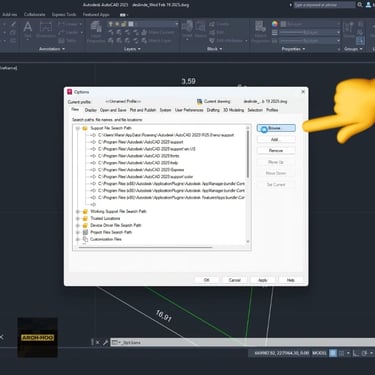The width and height of the screenshot is (375, 375).
Task: Click the Group tool icon
Action: (x=349, y=29)
